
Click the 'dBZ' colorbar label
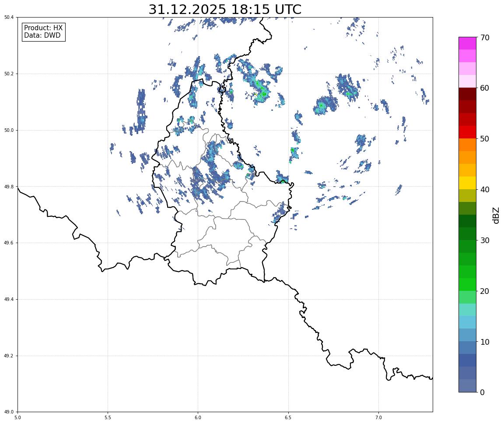tap(496, 215)
